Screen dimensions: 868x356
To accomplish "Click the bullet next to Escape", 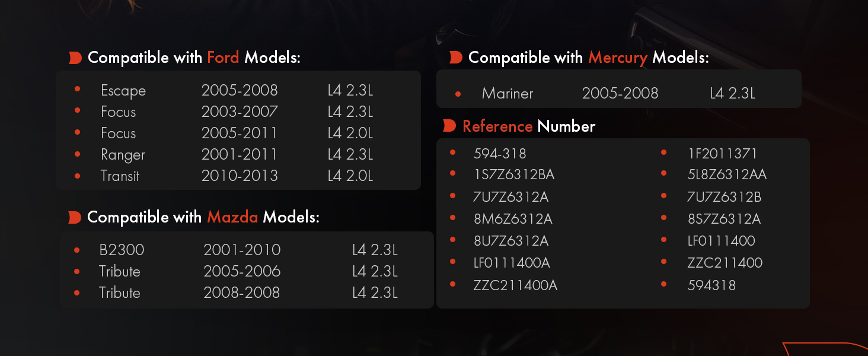I will (x=77, y=89).
